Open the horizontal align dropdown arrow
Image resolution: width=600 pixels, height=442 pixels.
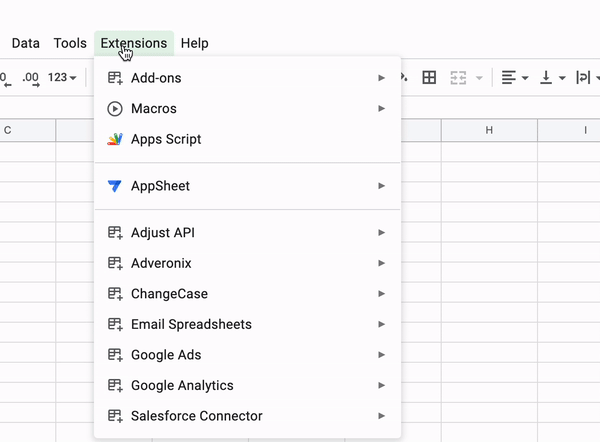click(x=525, y=78)
